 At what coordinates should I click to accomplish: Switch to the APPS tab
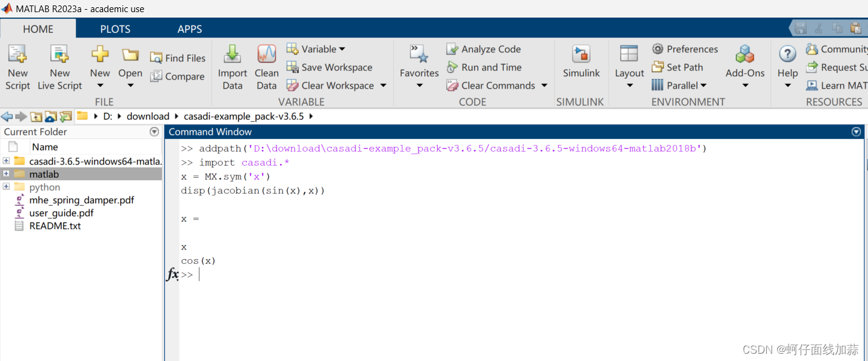[x=189, y=28]
